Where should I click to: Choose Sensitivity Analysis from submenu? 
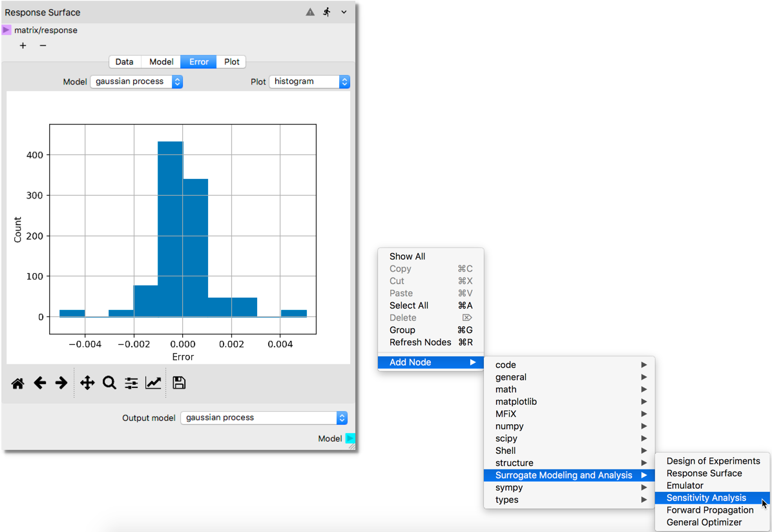[706, 498]
